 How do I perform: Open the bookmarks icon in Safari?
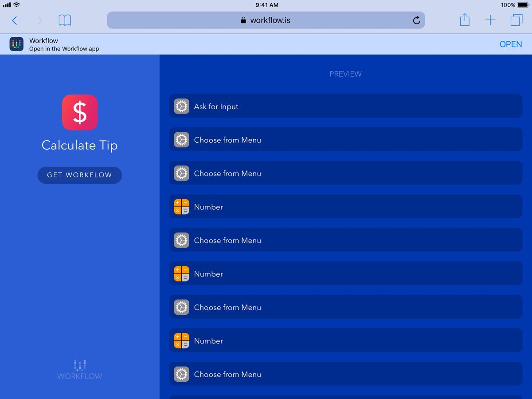[65, 20]
